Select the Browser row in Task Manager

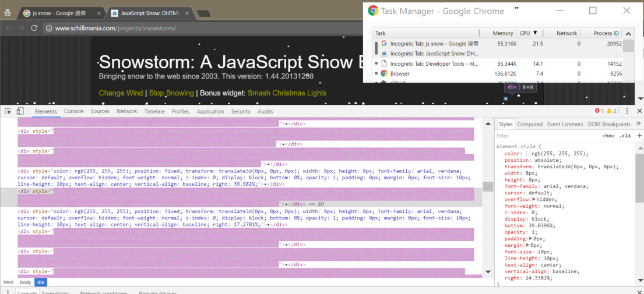pyautogui.click(x=497, y=73)
